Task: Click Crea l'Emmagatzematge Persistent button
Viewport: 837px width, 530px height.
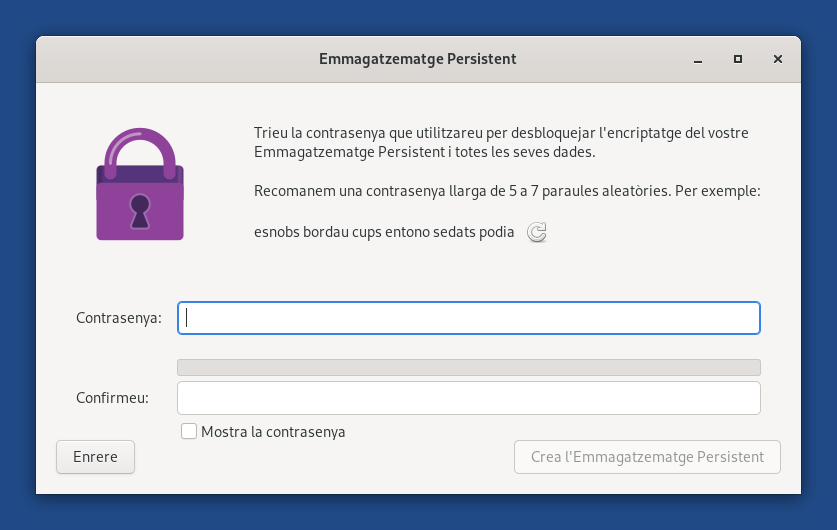Action: point(648,457)
